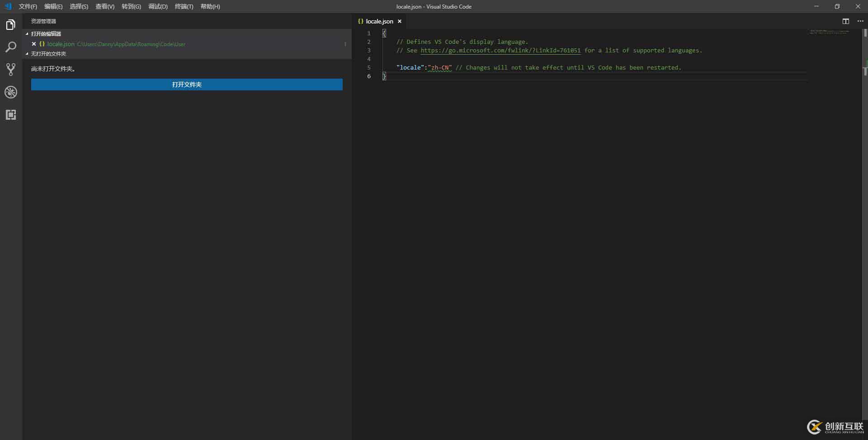868x440 pixels.
Task: Collapse the 无打开的文件夹 section
Action: 27,54
